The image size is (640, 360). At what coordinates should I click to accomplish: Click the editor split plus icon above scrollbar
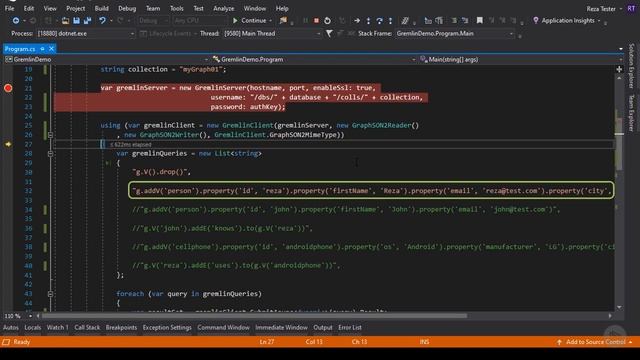(619, 69)
